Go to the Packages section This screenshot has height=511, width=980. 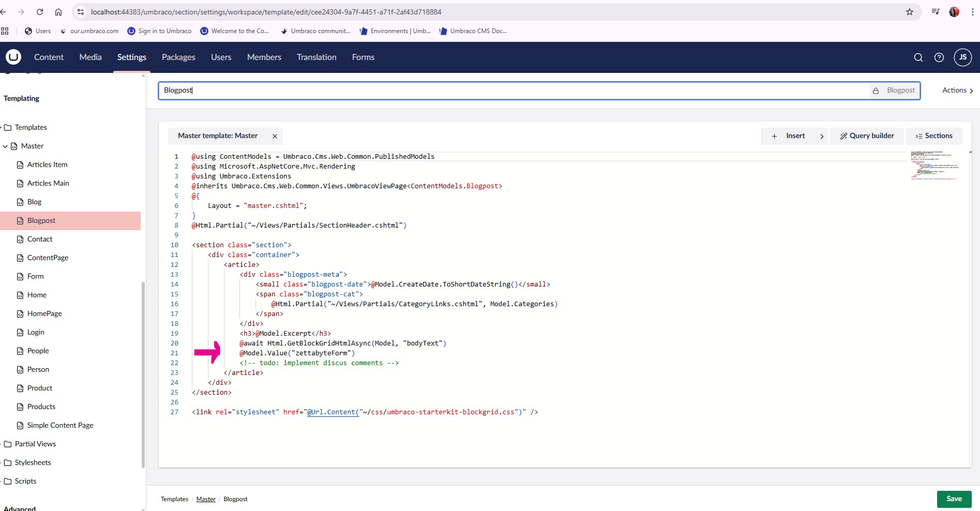[x=178, y=57]
